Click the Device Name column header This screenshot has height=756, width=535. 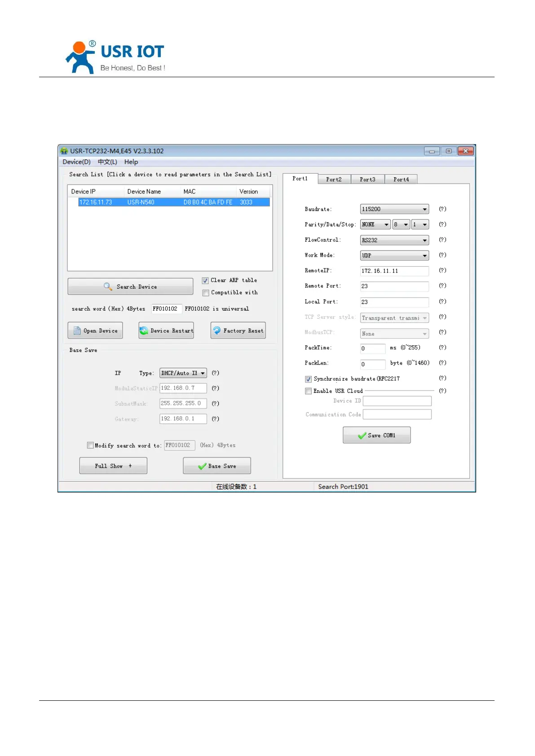(x=144, y=192)
